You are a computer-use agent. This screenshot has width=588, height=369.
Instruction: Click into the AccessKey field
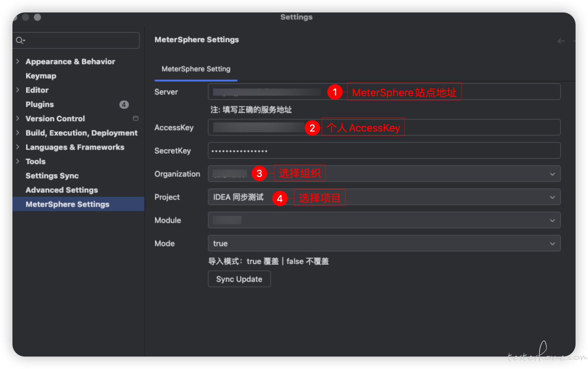pyautogui.click(x=384, y=127)
